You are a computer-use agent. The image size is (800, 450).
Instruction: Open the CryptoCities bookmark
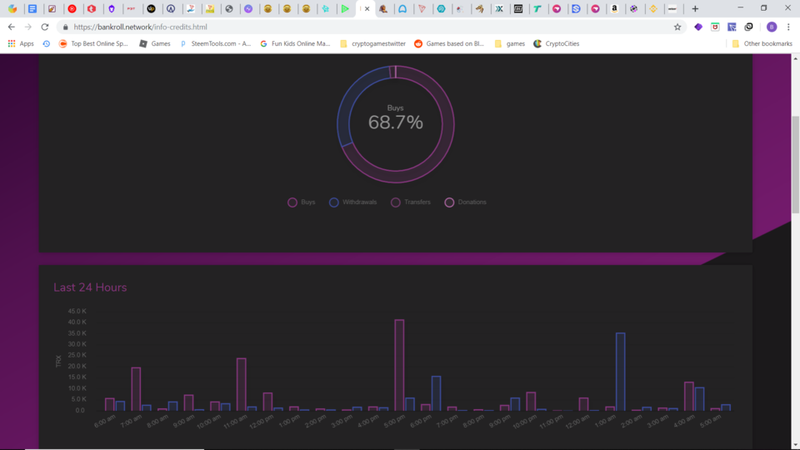coord(556,44)
